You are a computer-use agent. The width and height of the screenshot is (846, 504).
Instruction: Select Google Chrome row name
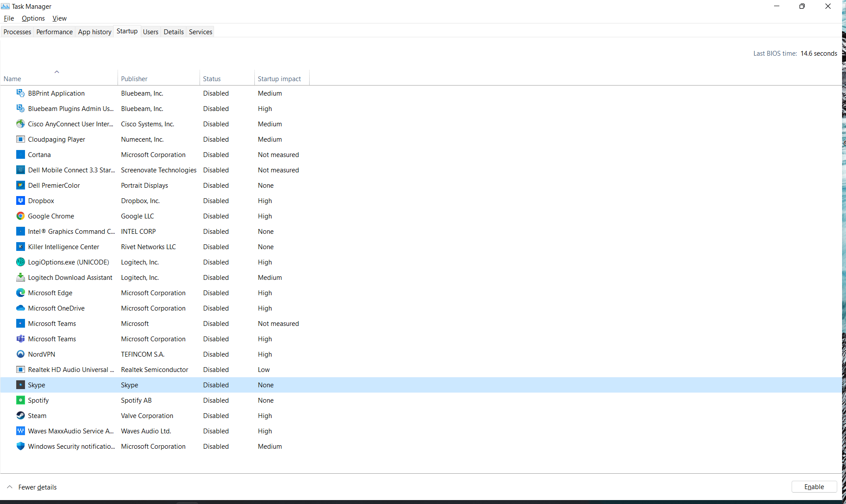click(x=51, y=216)
